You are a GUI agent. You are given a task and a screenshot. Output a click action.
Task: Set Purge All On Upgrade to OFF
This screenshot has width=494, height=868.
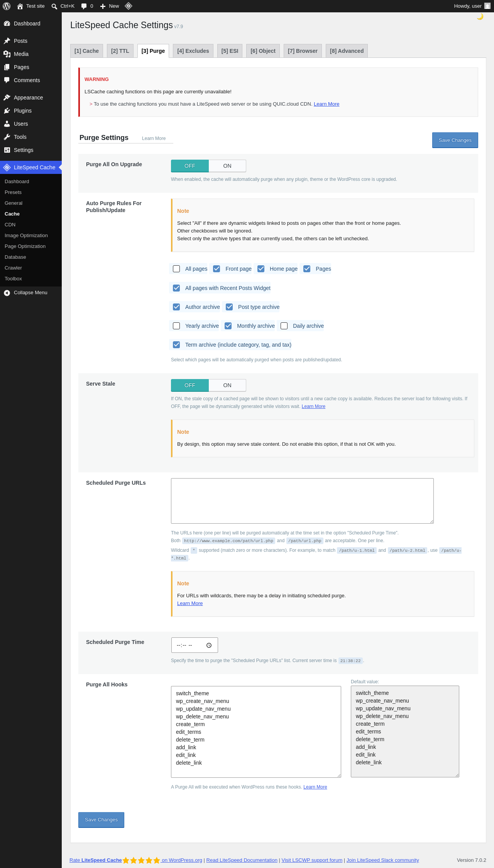(x=190, y=166)
